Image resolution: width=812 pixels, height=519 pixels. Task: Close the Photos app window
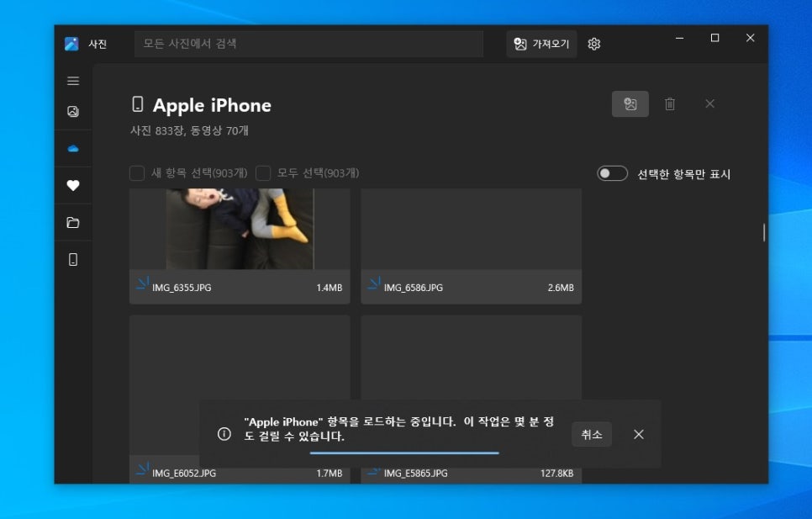pyautogui.click(x=750, y=38)
